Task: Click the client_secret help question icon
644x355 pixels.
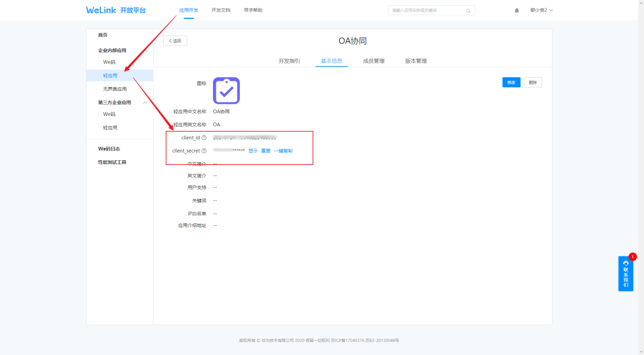Action: pyautogui.click(x=204, y=151)
